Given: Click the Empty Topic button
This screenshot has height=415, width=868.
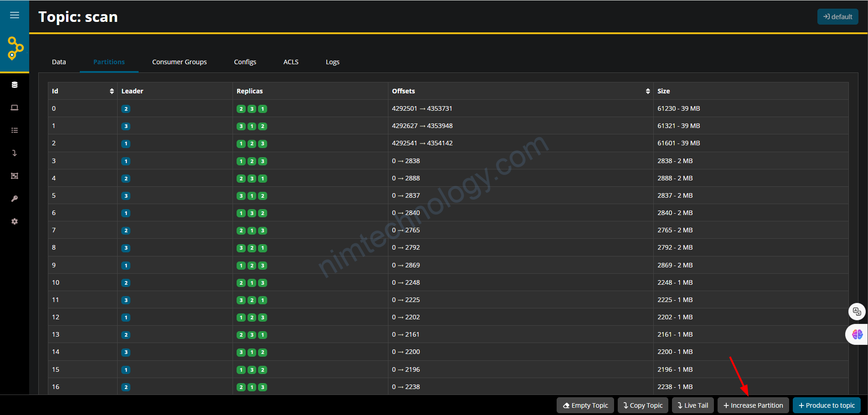Looking at the screenshot, I should (585, 405).
